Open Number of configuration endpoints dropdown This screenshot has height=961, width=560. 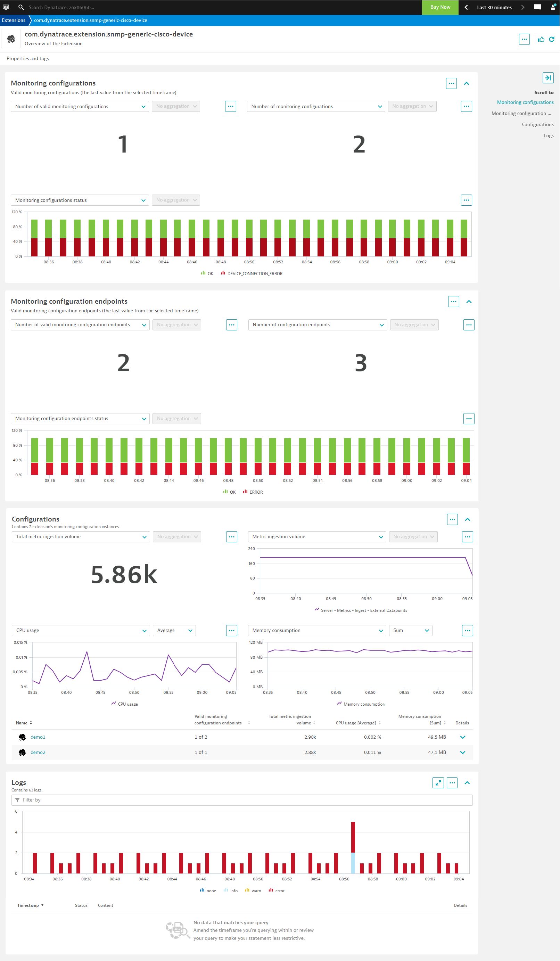point(318,325)
